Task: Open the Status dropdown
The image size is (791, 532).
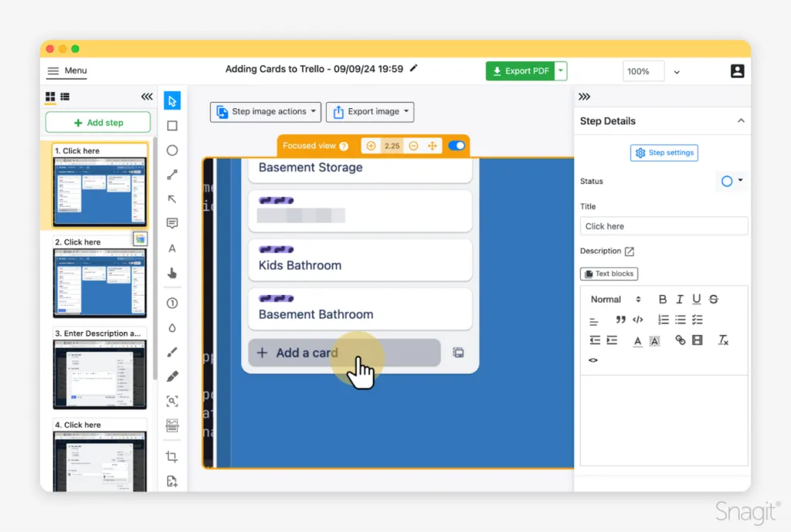Action: 732,181
